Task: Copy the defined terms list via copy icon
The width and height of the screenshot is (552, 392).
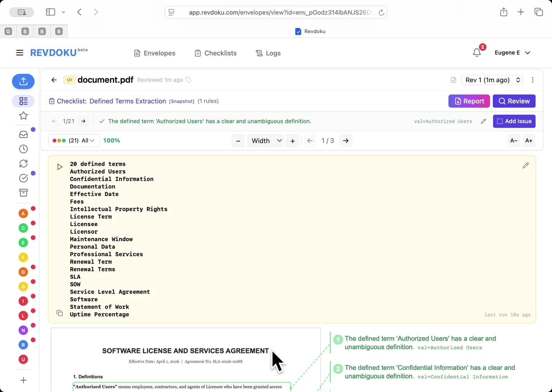Action: [59, 313]
